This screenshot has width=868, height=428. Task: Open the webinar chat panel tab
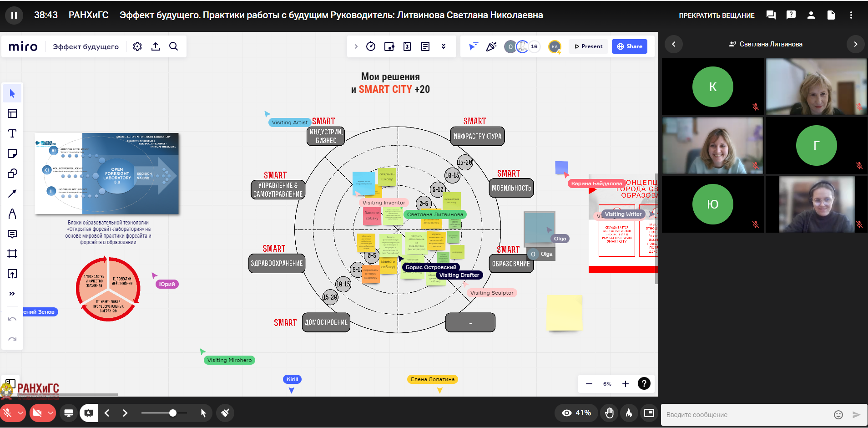pos(771,15)
